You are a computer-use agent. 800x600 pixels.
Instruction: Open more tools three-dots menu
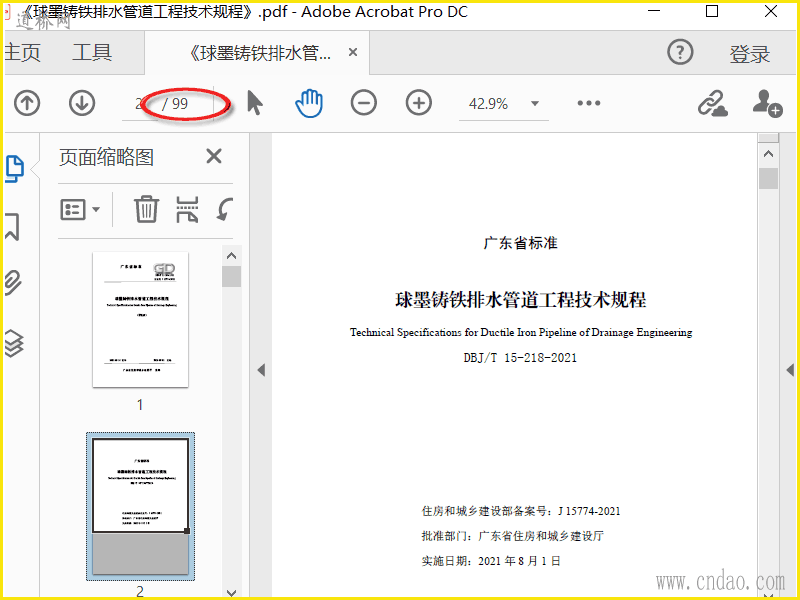[589, 103]
